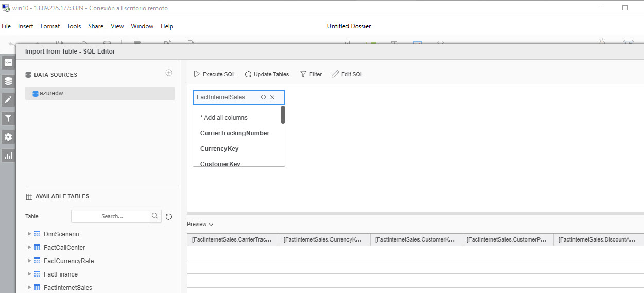The height and width of the screenshot is (293, 644).
Task: Open the datasets icon in left sidebar
Action: [8, 81]
